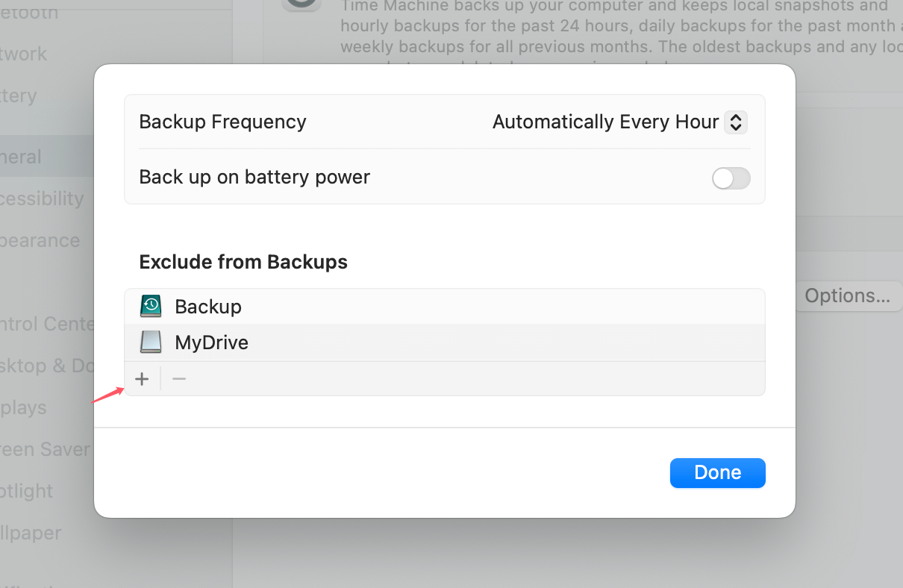Select General in the settings sidebar
Image resolution: width=903 pixels, height=588 pixels.
[22, 157]
